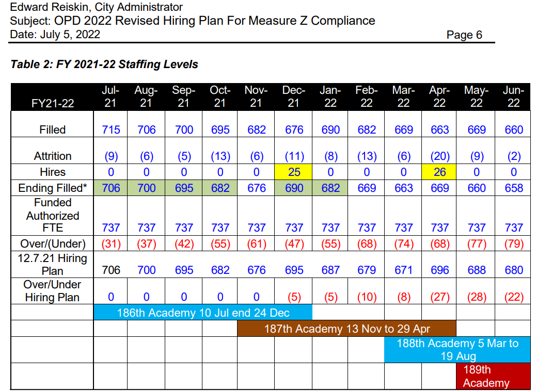552x392 pixels.
Task: Select the Jun-22 Ending Filled value 658
Action: 513,188
